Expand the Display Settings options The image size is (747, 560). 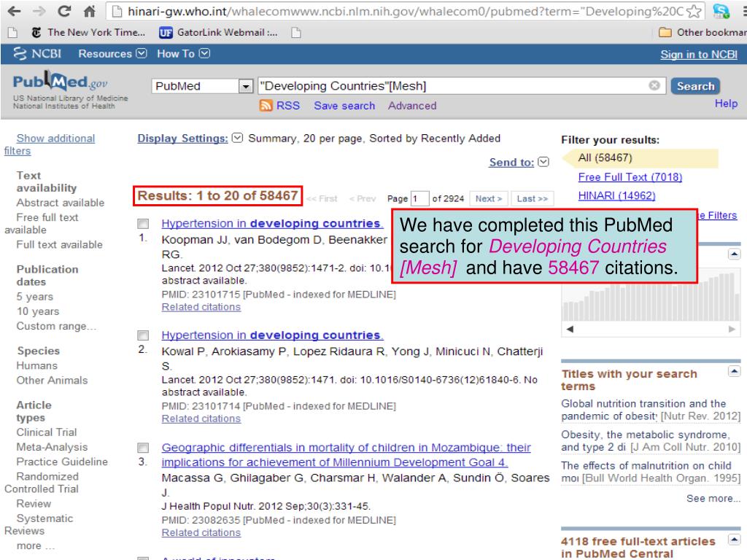tap(237, 138)
